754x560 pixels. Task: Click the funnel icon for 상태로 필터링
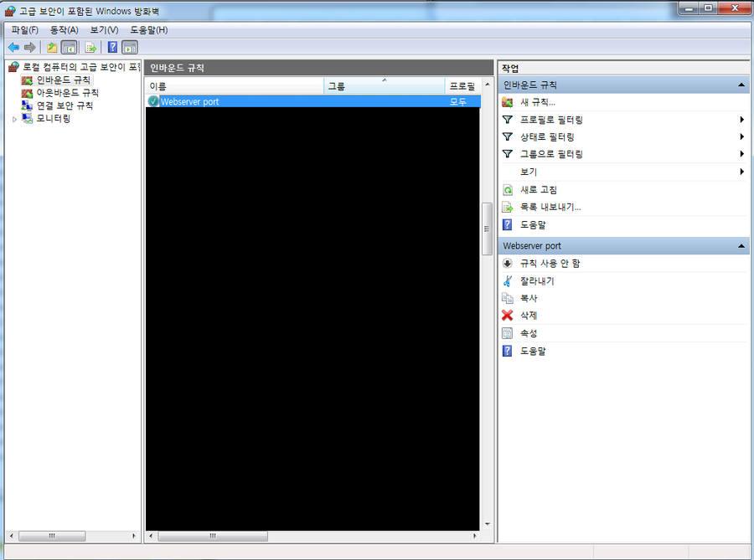coord(508,137)
